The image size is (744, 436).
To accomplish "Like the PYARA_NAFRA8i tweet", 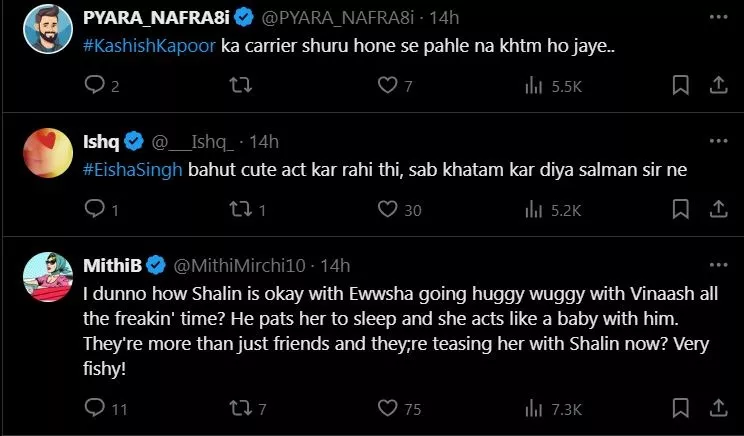I will [387, 86].
